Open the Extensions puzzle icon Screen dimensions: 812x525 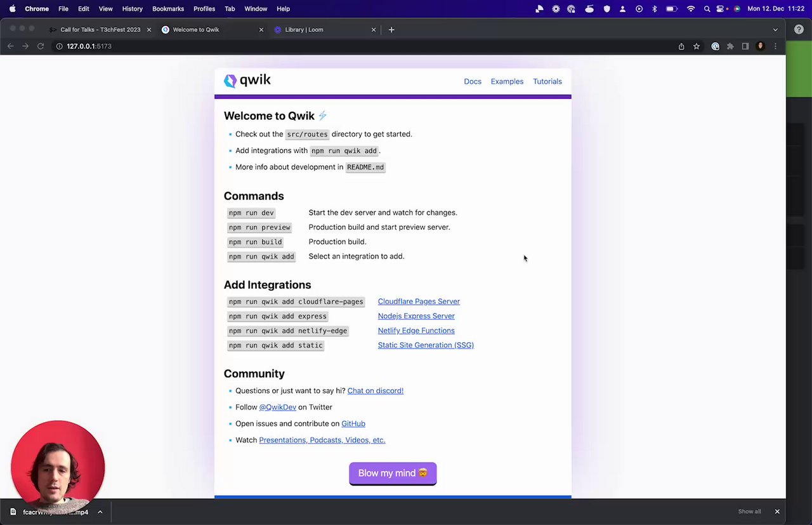(x=730, y=46)
